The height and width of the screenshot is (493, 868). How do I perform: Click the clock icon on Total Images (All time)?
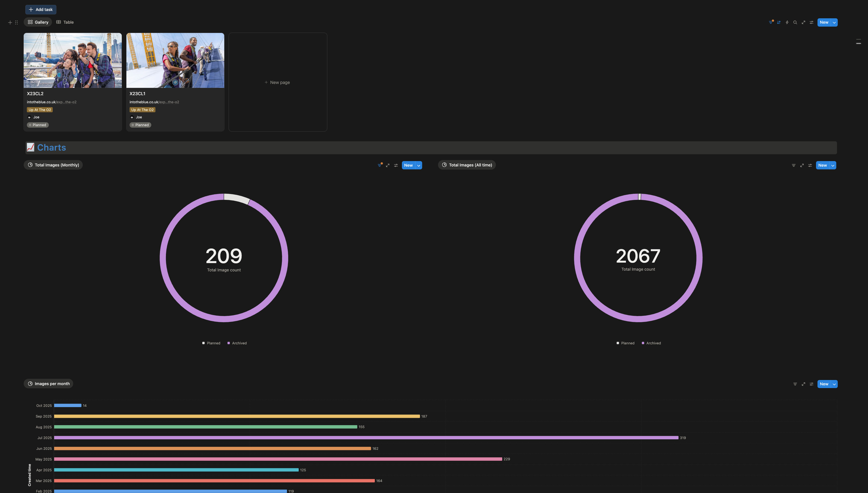point(444,165)
